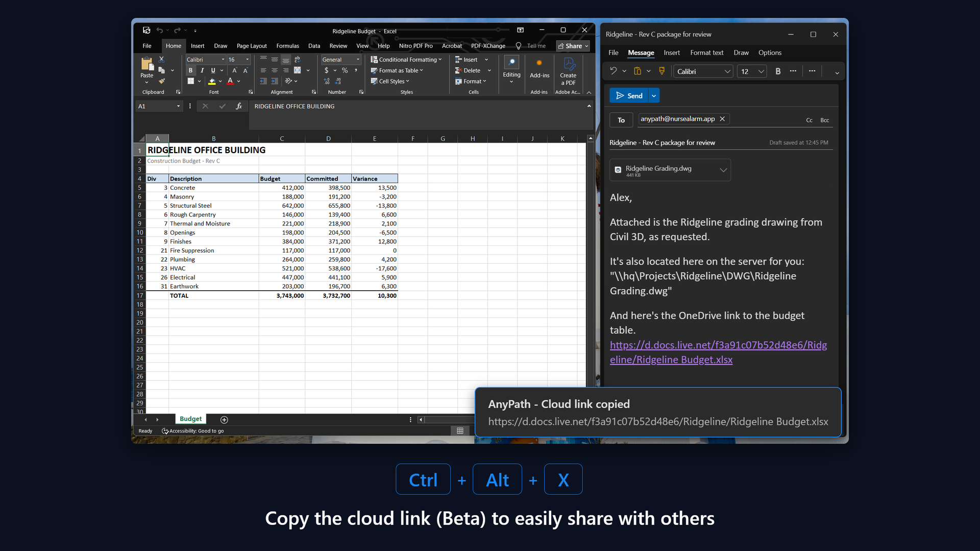Click the Merge & Center icon
Viewport: 980px width, 551px height.
pos(298,70)
